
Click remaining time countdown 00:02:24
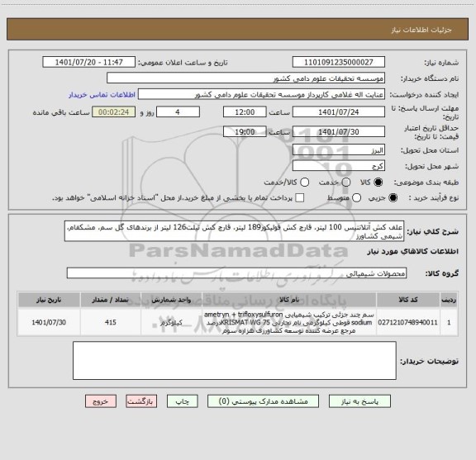(114, 112)
